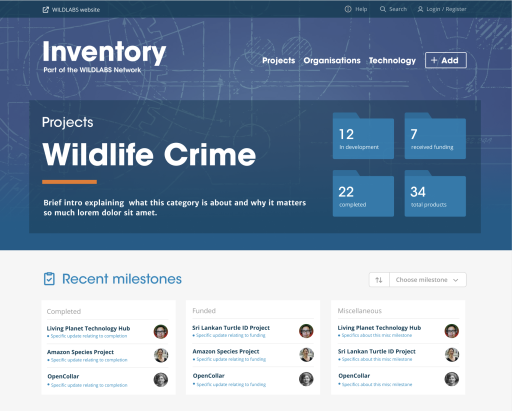Viewport: 512px width, 411px height.
Task: Click avatar beside Amazon Species Project in Completed
Action: [x=161, y=355]
